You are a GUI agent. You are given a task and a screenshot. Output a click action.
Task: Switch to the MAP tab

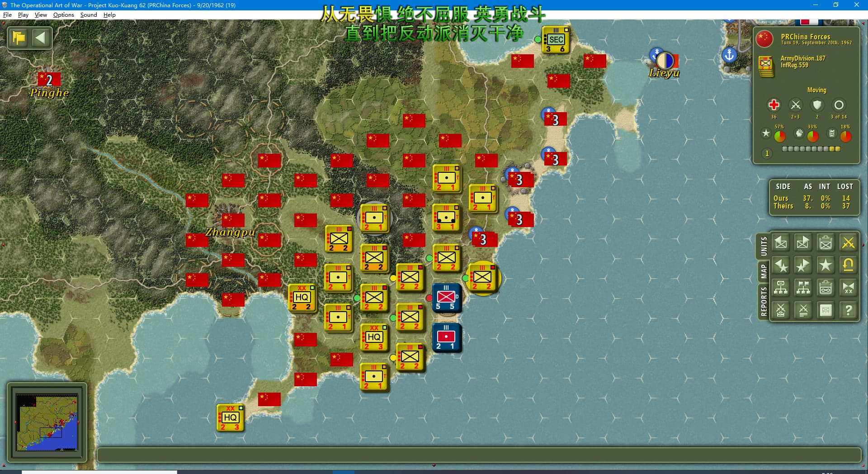[x=764, y=271]
